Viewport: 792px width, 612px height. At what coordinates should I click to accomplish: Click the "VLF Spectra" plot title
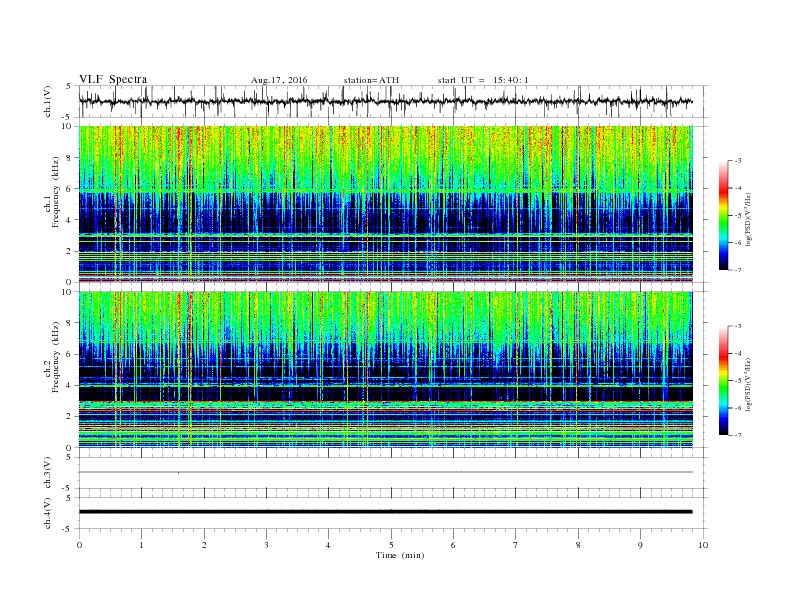coord(113,79)
